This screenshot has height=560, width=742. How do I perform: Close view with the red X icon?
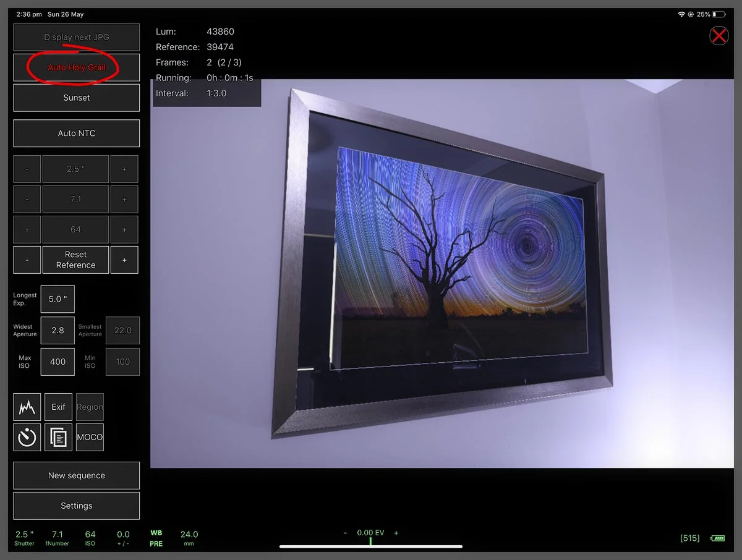point(719,36)
